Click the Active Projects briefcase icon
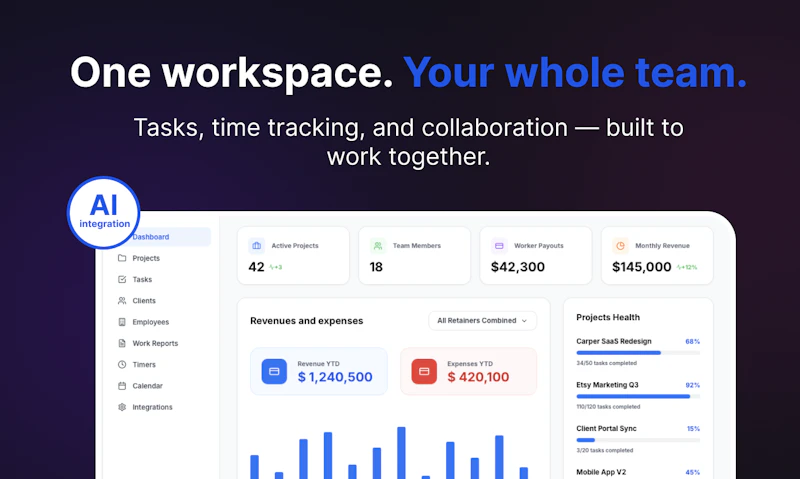This screenshot has width=800, height=479. tap(257, 246)
